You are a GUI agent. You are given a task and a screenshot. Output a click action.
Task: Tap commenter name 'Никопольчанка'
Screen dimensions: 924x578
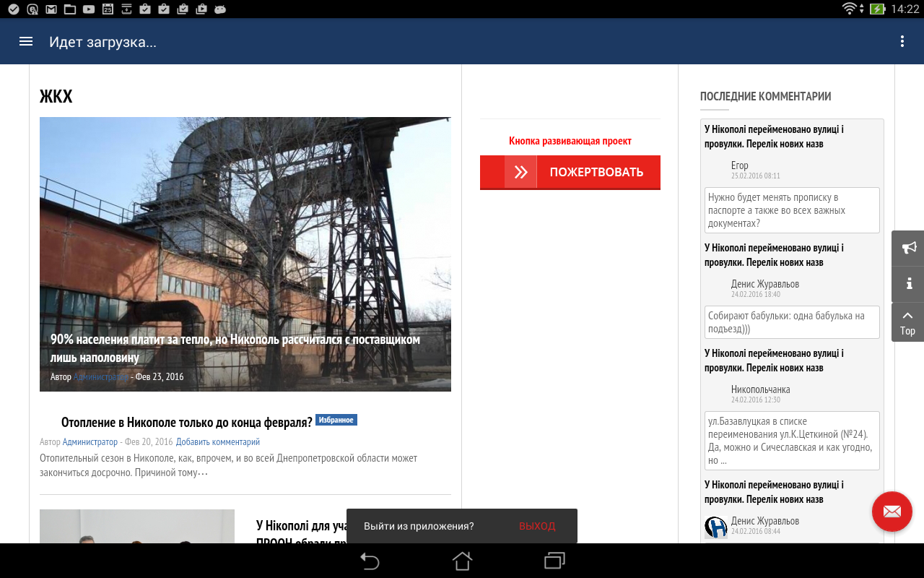(761, 389)
